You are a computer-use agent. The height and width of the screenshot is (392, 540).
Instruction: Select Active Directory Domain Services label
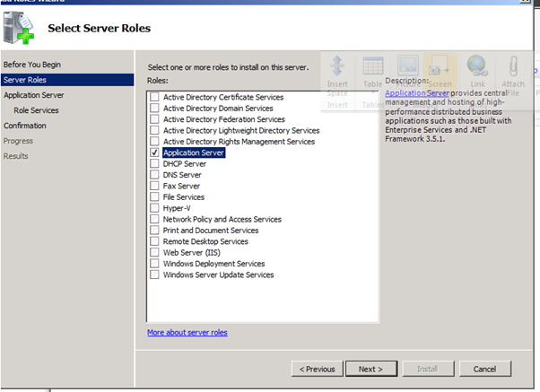click(x=218, y=109)
